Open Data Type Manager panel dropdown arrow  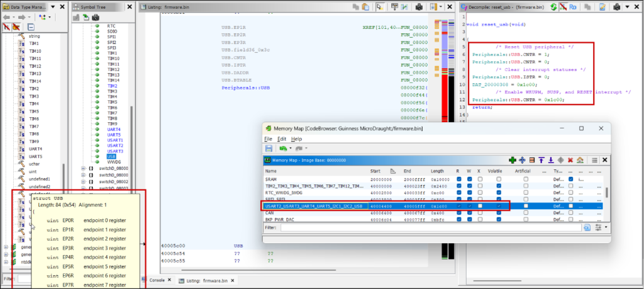[52, 6]
